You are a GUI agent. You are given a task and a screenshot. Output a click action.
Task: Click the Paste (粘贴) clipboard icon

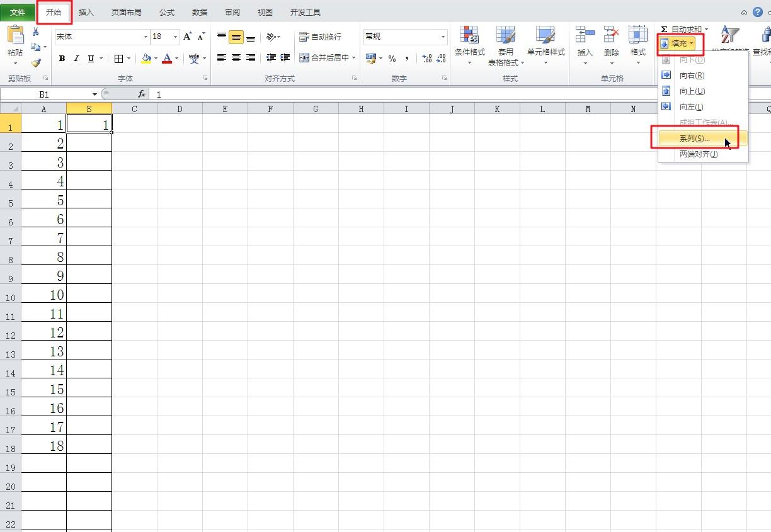15,36
